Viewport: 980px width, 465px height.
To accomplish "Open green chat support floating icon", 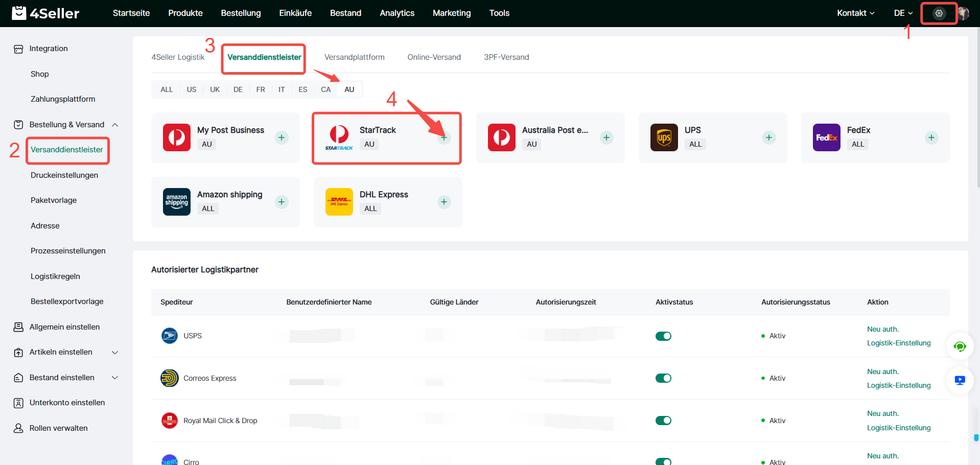I will [x=960, y=347].
